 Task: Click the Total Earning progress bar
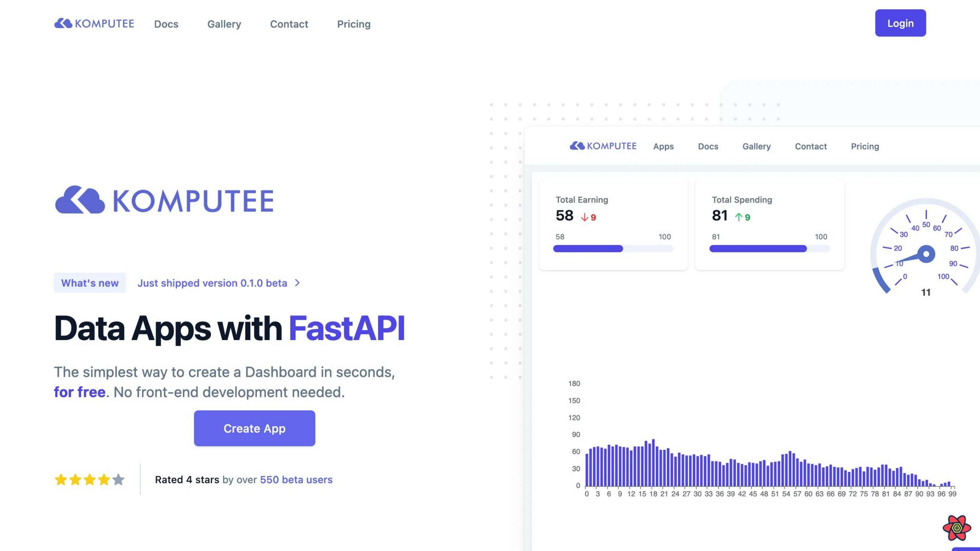pos(613,249)
